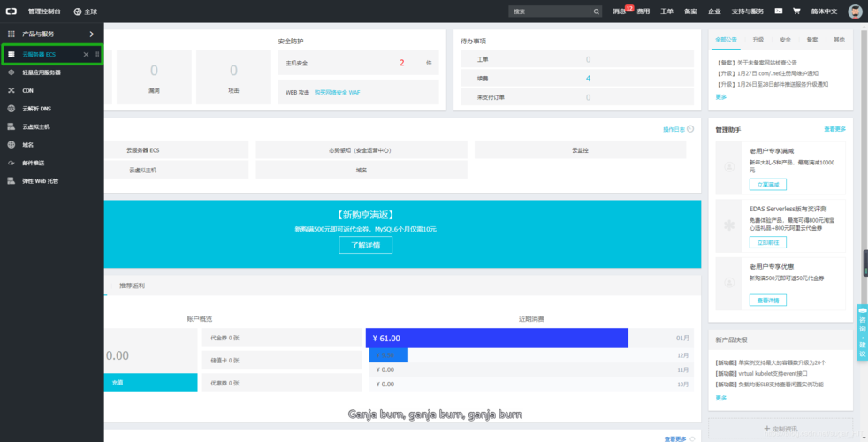Click the 未支付订单 row
868x442 pixels.
coord(577,97)
